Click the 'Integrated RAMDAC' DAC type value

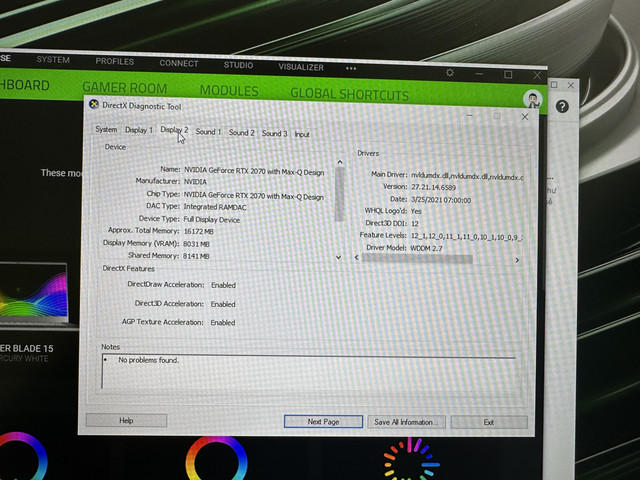[x=215, y=207]
